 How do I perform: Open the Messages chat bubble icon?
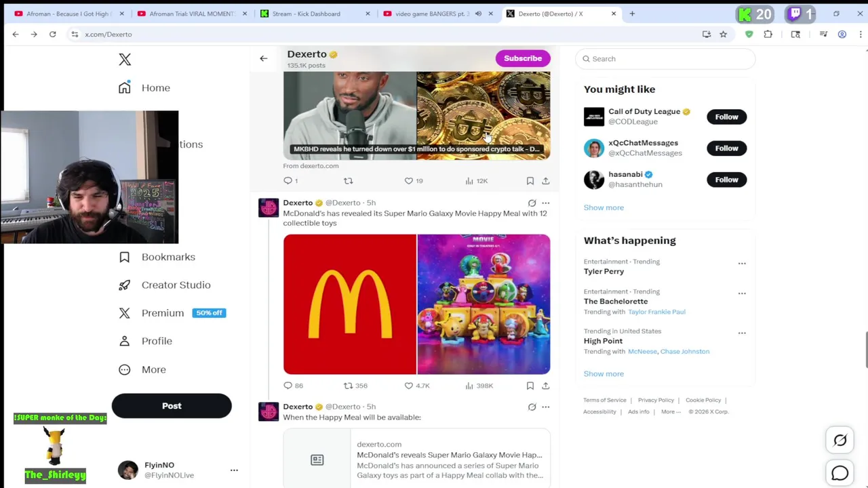(840, 472)
